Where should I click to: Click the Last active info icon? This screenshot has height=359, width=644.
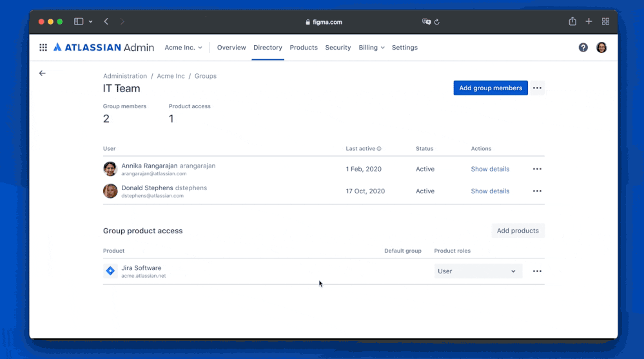[x=379, y=149]
